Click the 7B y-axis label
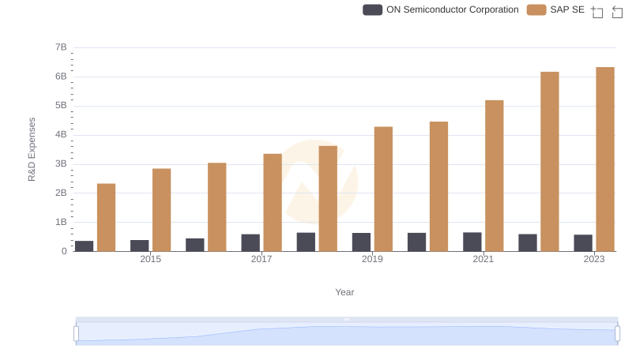Screen dimensions: 632x364 [x=61, y=47]
